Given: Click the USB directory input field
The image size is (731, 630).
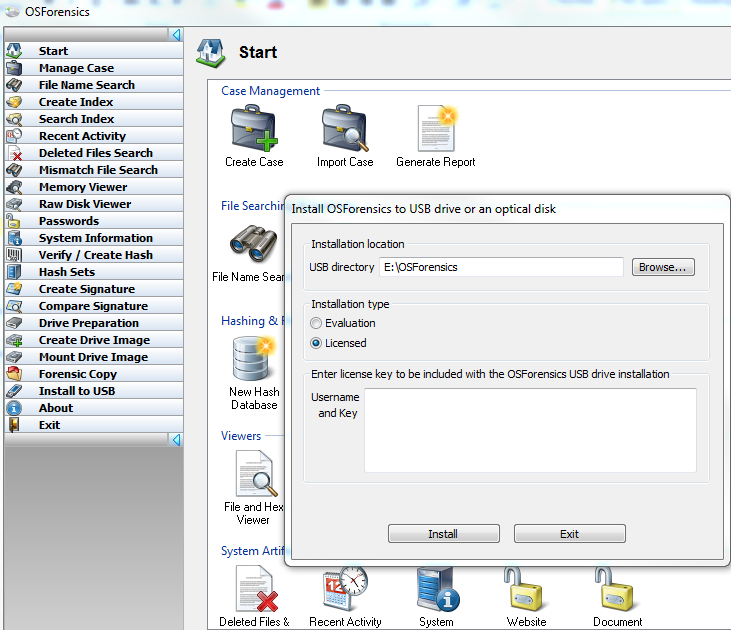Looking at the screenshot, I should (x=501, y=267).
